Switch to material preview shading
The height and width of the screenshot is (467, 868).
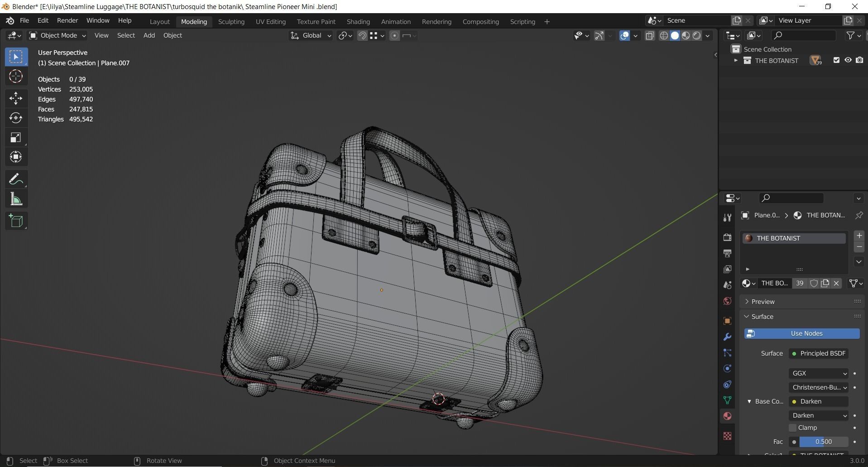tap(686, 36)
